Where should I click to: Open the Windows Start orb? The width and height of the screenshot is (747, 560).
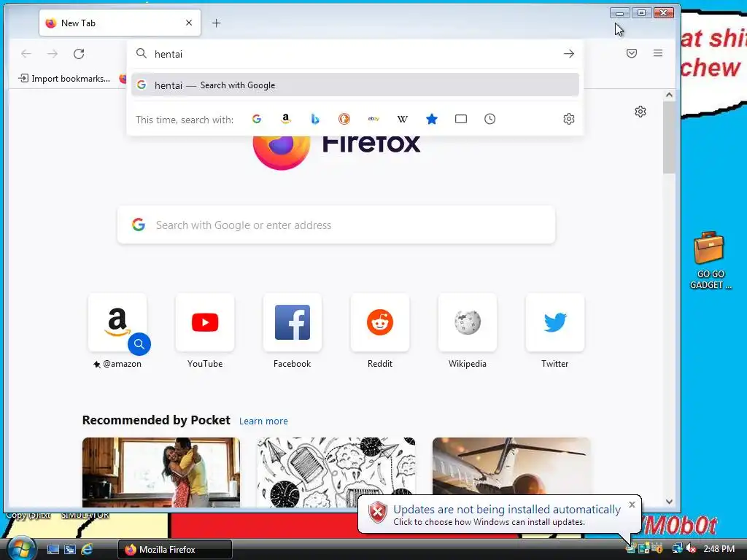coord(20,548)
